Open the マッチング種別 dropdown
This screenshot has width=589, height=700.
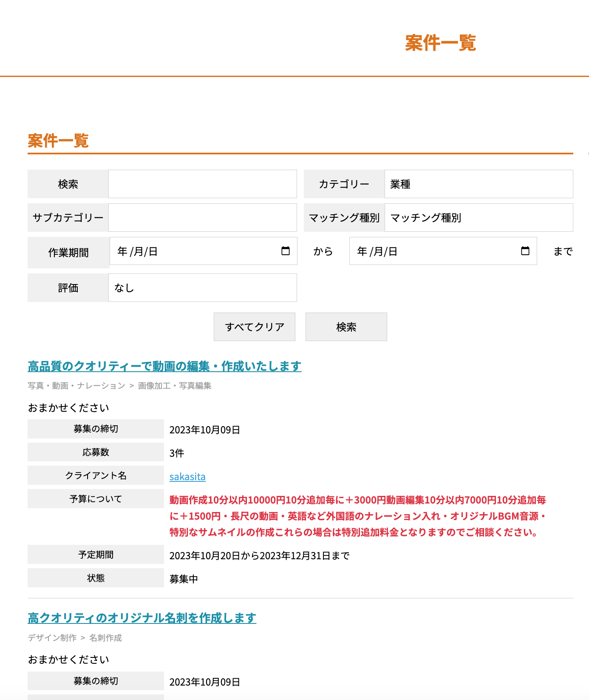[479, 218]
